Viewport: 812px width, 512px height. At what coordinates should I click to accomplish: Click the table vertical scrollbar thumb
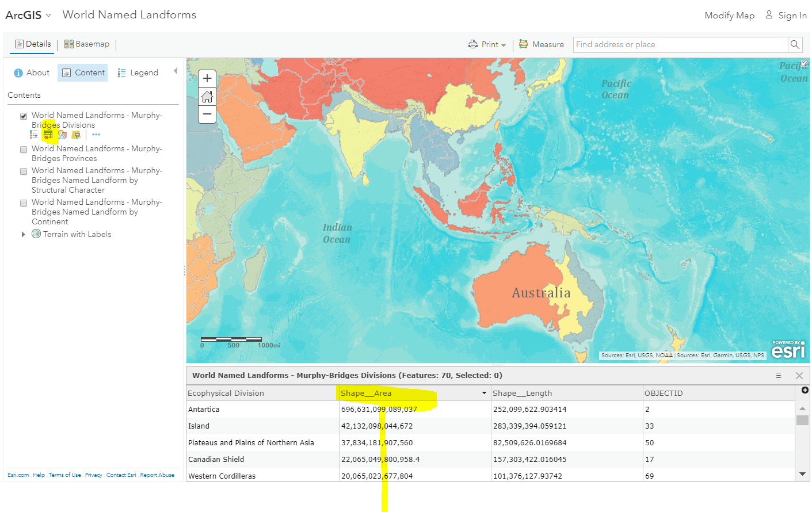coord(802,420)
